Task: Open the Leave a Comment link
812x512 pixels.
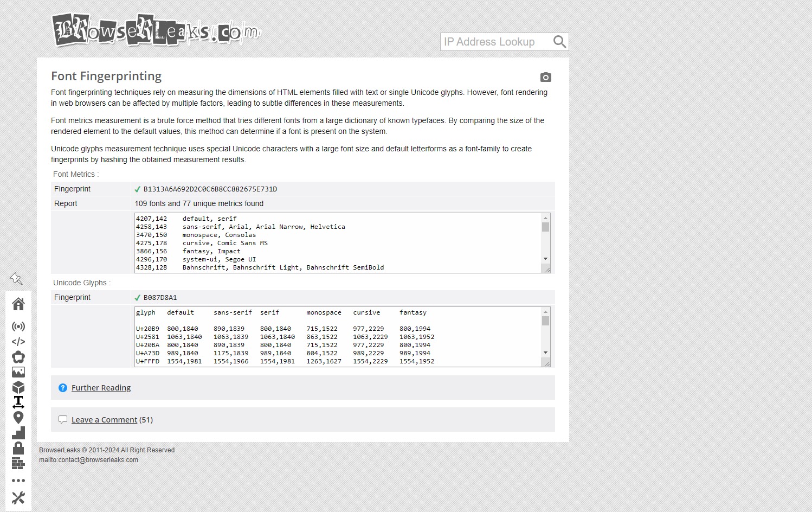Action: pyautogui.click(x=104, y=420)
